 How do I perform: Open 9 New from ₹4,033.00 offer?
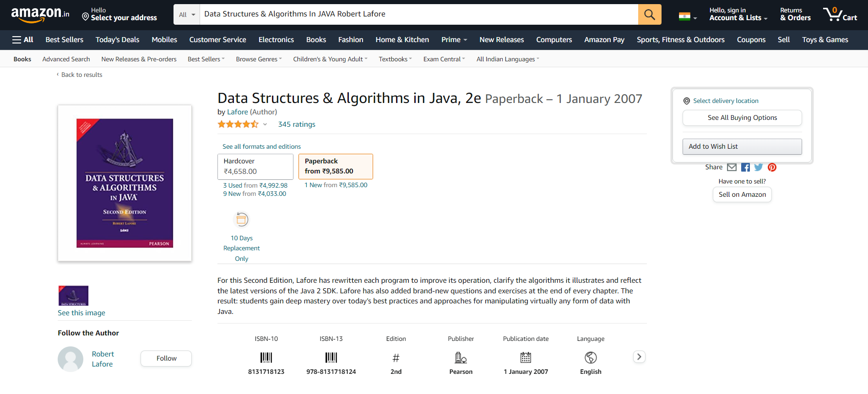[x=255, y=194]
